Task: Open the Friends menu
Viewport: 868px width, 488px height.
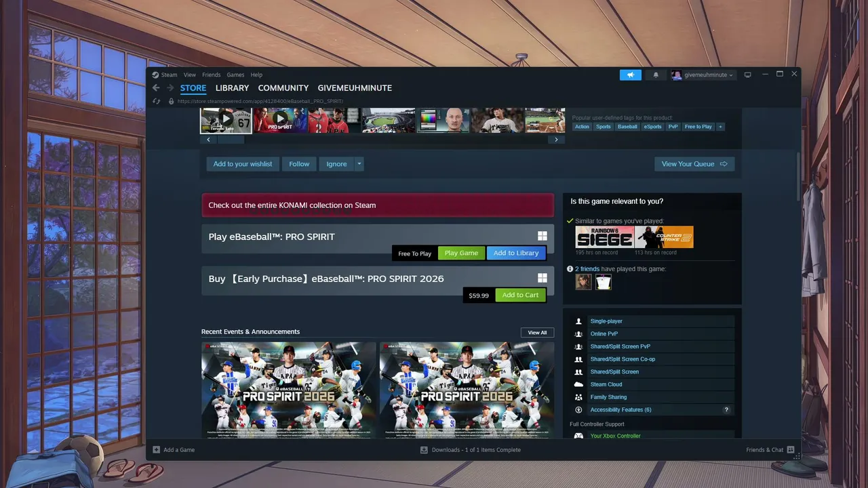Action: pos(211,75)
